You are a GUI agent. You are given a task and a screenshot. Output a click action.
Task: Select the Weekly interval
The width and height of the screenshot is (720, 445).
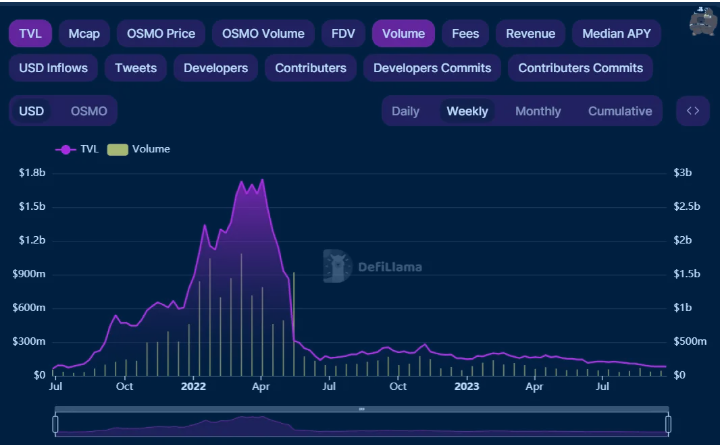click(467, 111)
